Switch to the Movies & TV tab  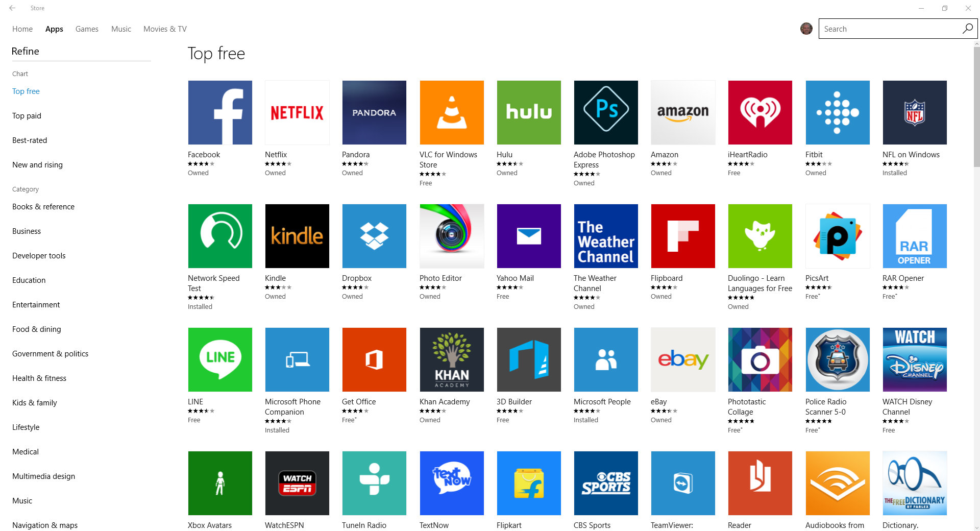[165, 29]
